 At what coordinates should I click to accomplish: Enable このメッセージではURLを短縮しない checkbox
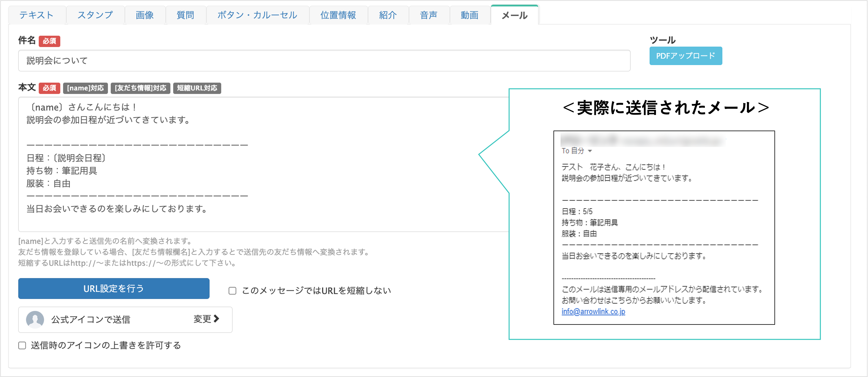coord(233,290)
